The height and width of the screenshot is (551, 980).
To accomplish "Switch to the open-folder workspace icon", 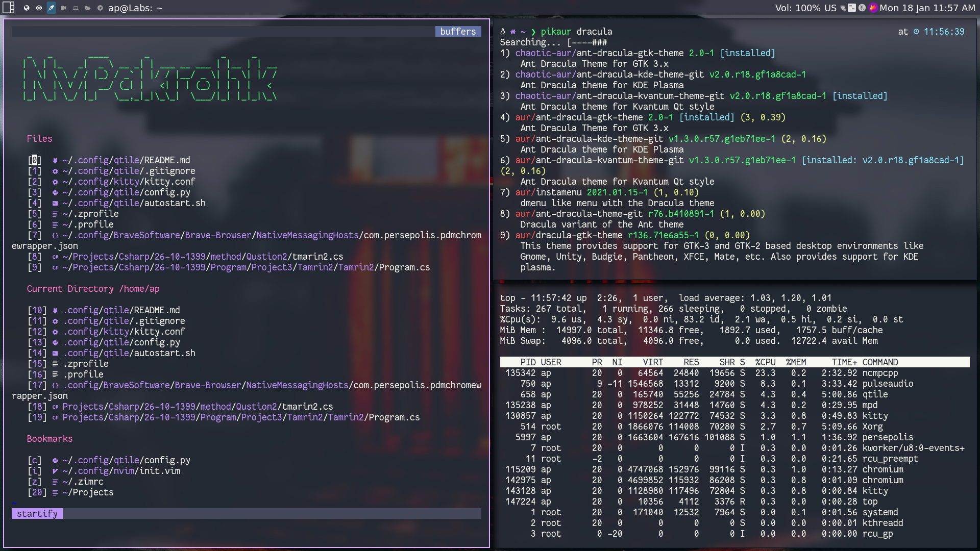I will (88, 8).
